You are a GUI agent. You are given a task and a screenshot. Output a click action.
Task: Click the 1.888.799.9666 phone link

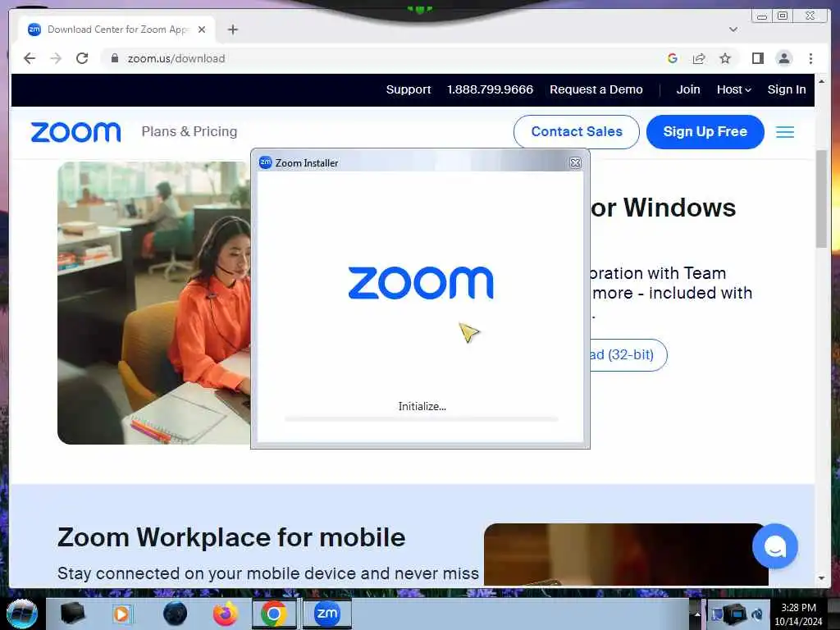[491, 89]
